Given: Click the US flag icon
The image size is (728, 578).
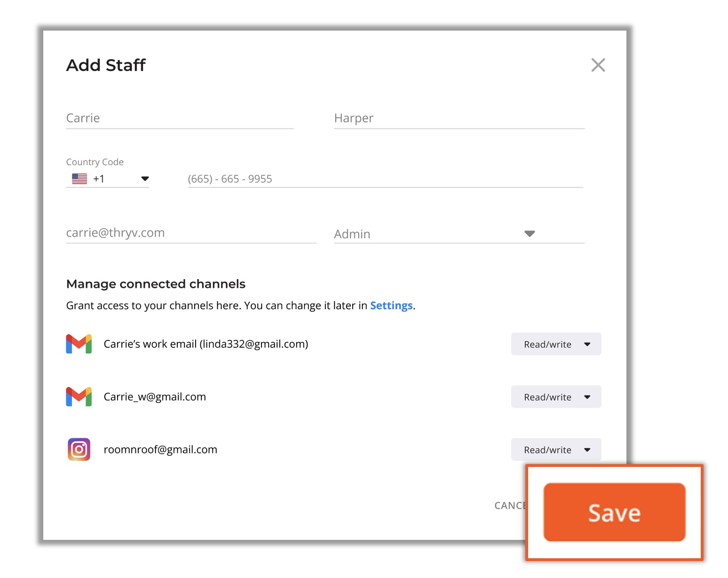Looking at the screenshot, I should 79,179.
